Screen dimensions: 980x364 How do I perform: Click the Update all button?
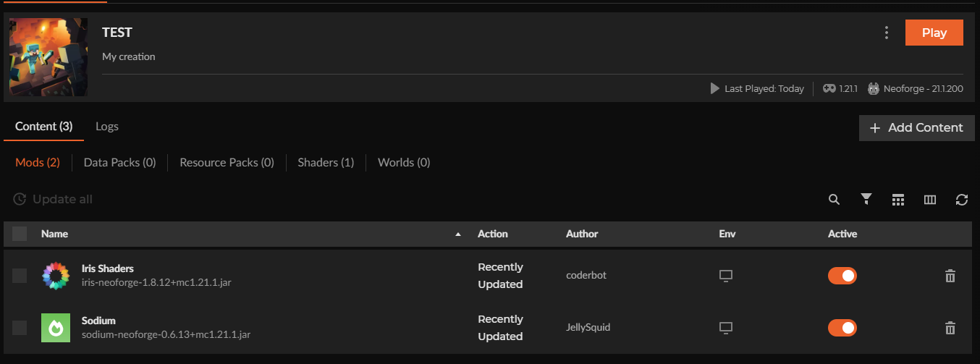(53, 199)
